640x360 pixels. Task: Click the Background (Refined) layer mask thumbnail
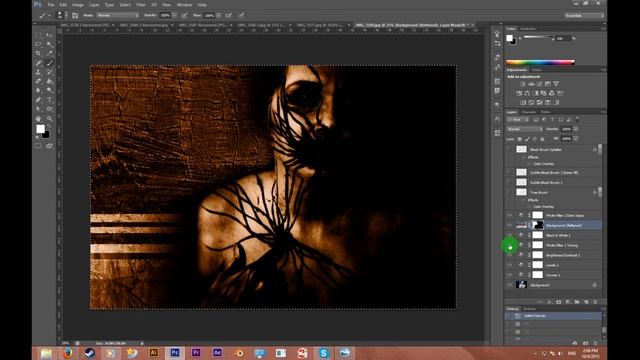pyautogui.click(x=538, y=225)
